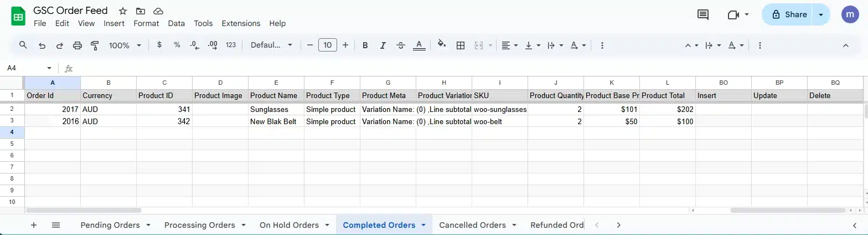Image resolution: width=868 pixels, height=235 pixels.
Task: Open the all sheets list icon
Action: [x=56, y=225]
